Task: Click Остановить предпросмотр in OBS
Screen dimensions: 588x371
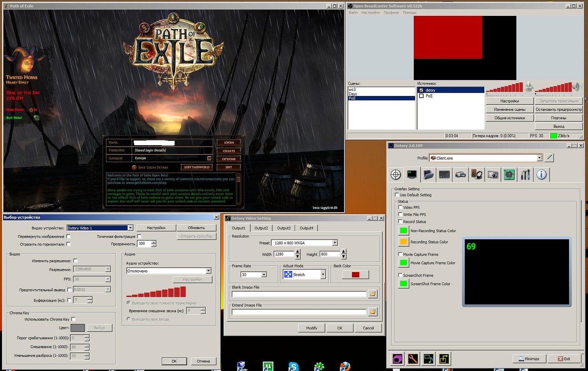Action: [559, 110]
